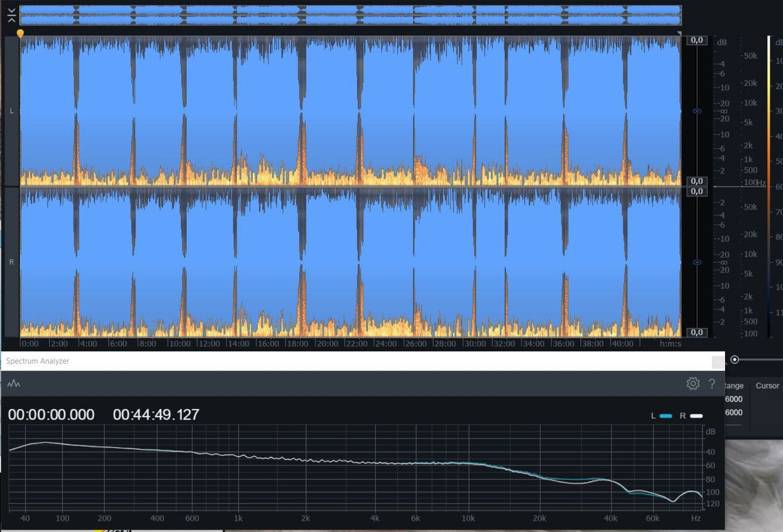
Task: Click the h:m:s time format label
Action: tap(670, 343)
